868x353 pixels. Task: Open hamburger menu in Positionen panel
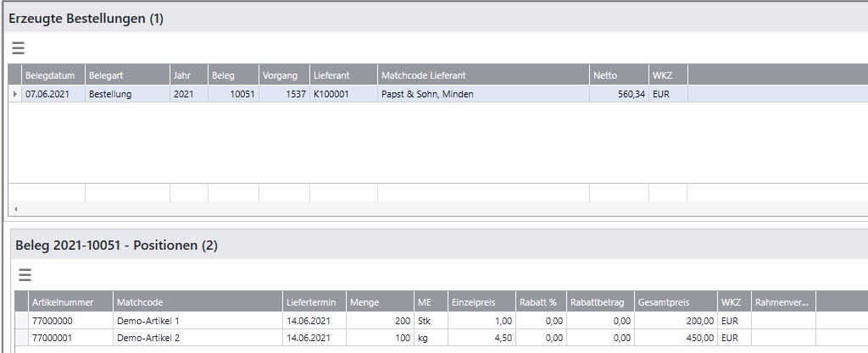25,274
